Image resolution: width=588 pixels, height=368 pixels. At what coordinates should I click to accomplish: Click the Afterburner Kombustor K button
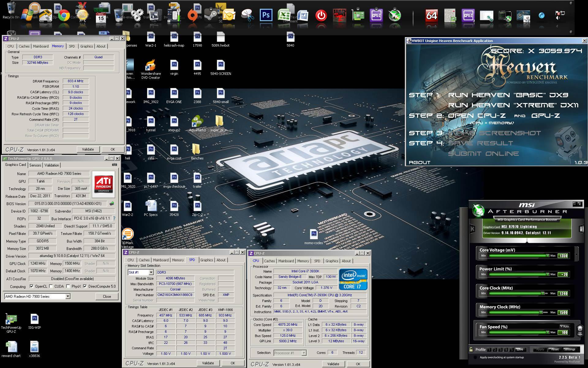point(472,229)
